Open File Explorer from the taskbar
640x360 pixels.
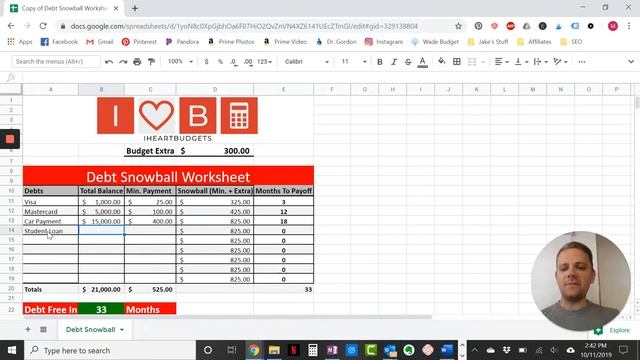pyautogui.click(x=274, y=350)
